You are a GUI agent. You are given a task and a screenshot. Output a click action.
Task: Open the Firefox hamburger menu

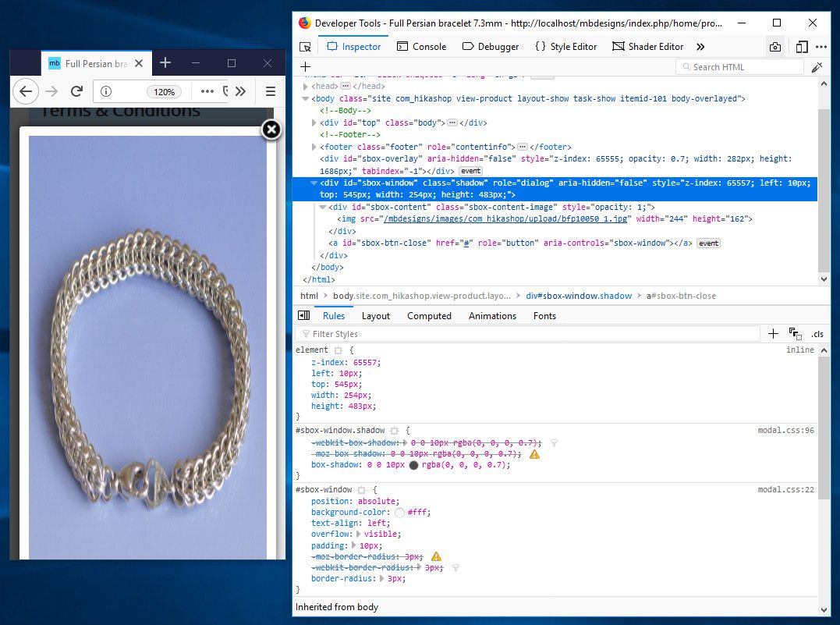coord(271,91)
